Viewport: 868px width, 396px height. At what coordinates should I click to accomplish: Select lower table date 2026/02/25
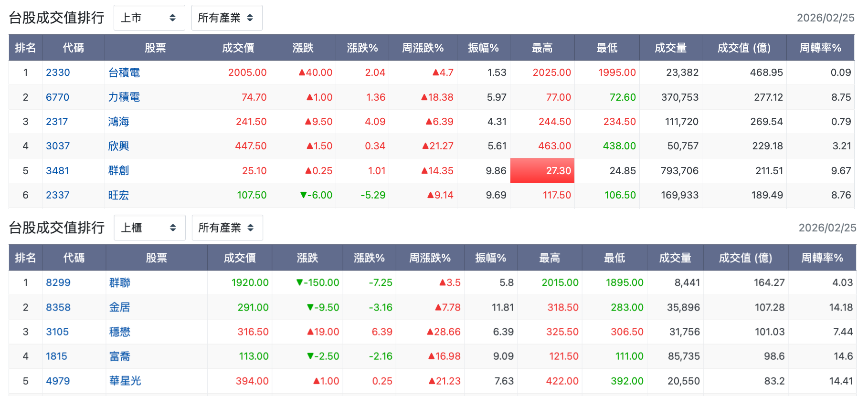827,228
